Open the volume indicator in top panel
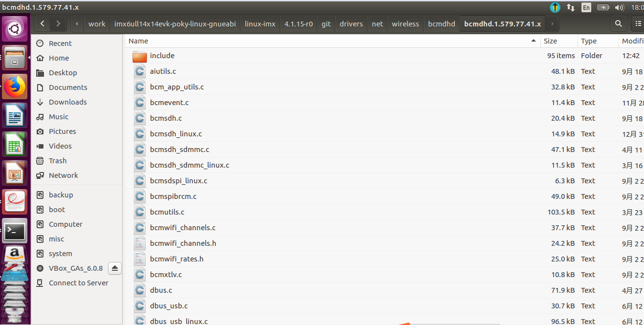Image resolution: width=644 pixels, height=325 pixels. click(x=620, y=7)
